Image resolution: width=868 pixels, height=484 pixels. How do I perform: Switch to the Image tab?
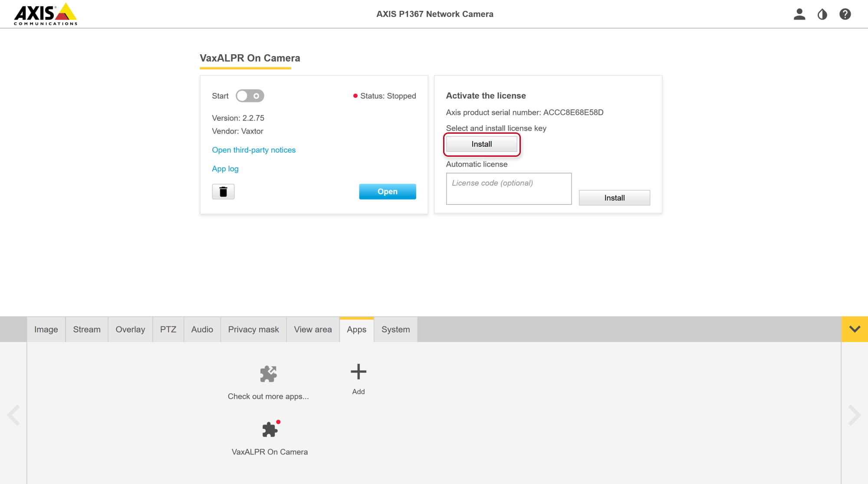pyautogui.click(x=46, y=329)
